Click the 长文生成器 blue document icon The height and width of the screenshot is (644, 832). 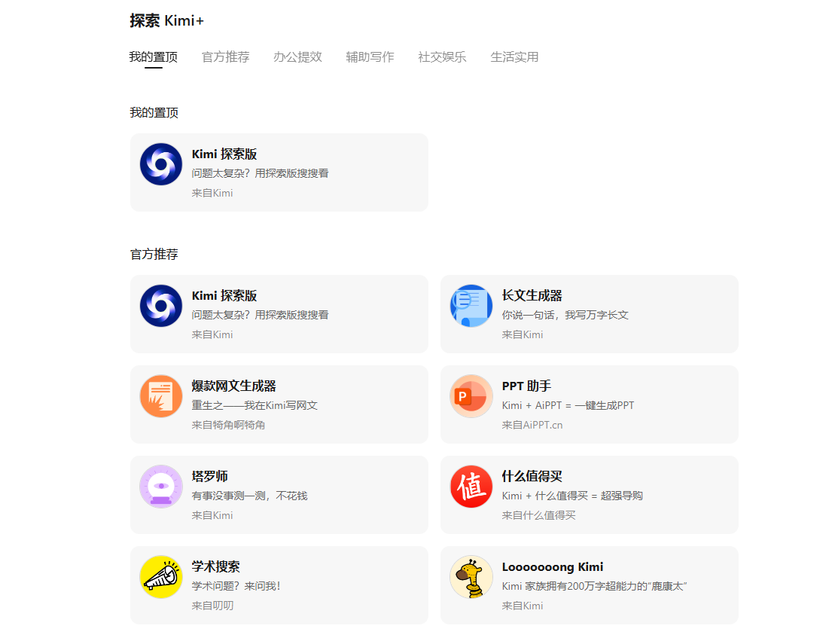tap(471, 306)
